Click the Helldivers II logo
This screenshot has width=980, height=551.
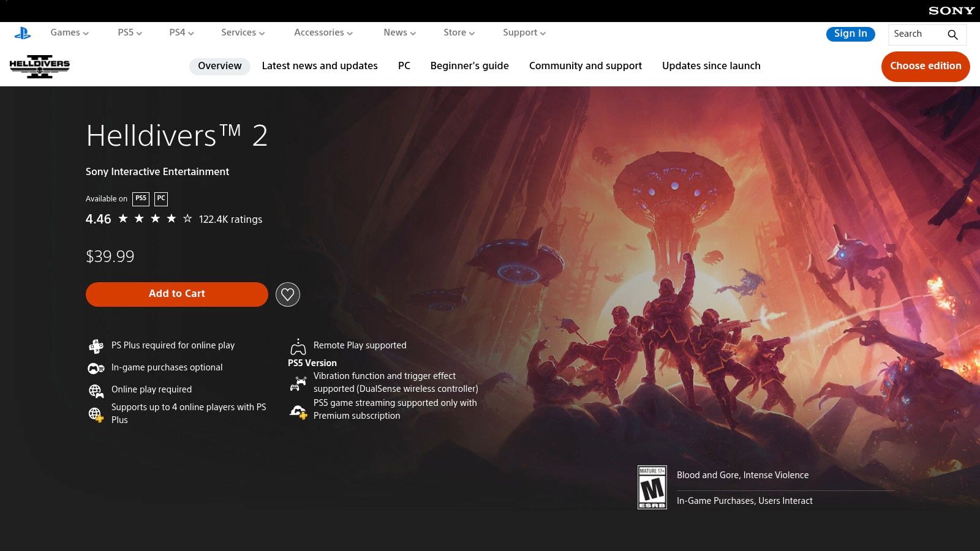[x=40, y=66]
